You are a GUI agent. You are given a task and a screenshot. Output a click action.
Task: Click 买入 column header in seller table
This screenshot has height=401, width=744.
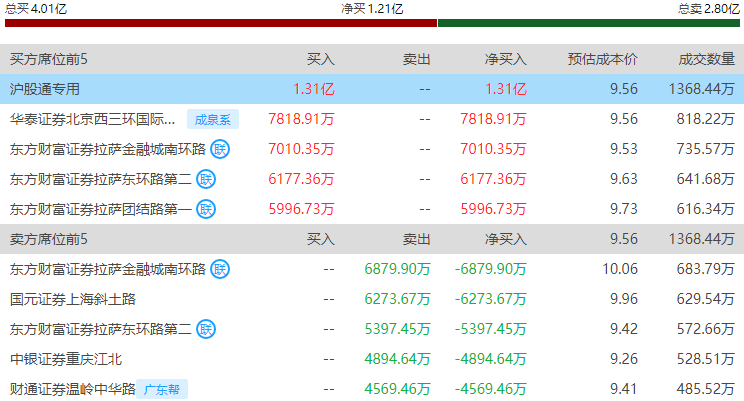pos(321,239)
